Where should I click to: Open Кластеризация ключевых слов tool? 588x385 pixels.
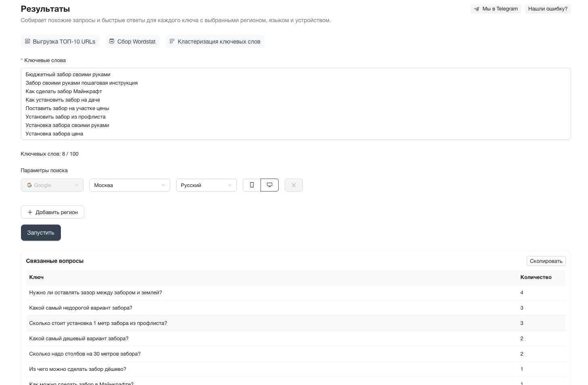pos(215,42)
